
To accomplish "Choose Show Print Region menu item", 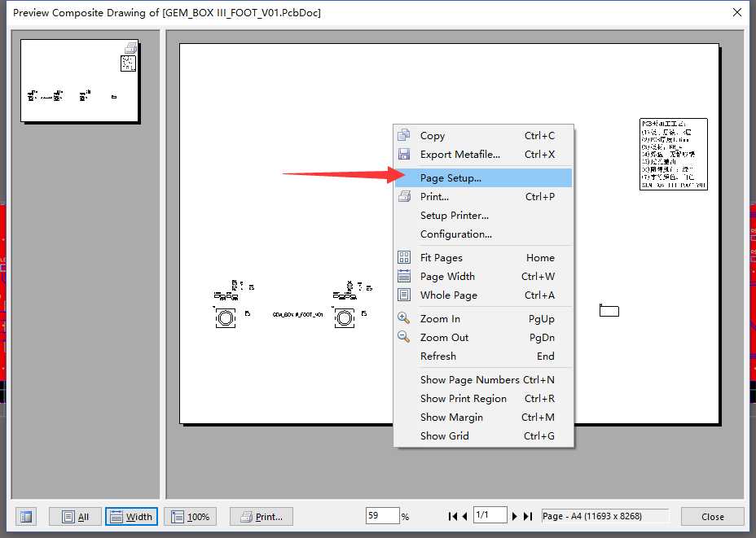I will pos(483,398).
